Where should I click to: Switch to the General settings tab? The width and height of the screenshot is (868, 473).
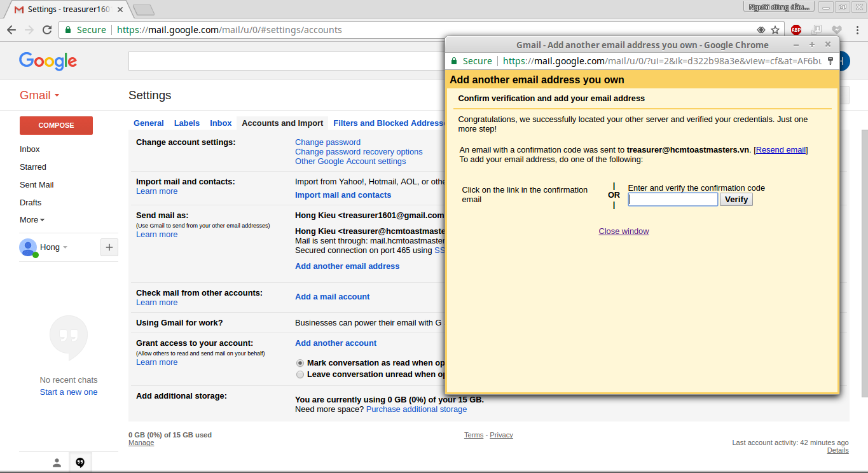pos(149,123)
